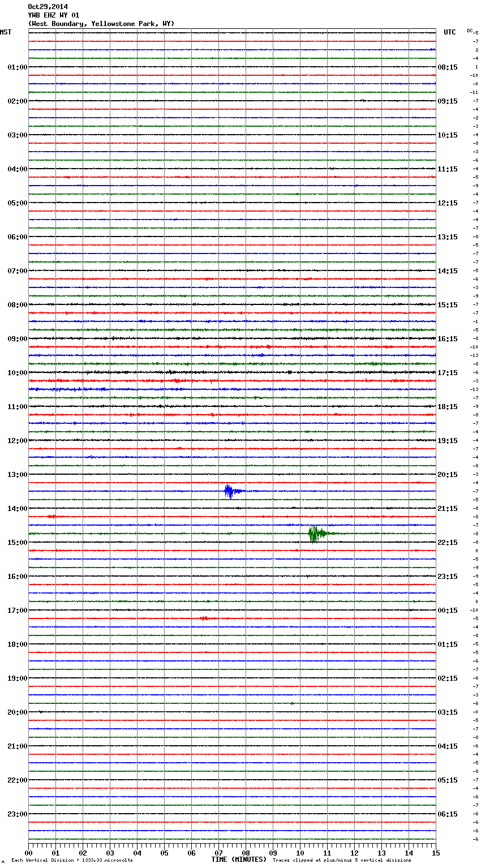Select the 02:00 MST time label

point(18,101)
